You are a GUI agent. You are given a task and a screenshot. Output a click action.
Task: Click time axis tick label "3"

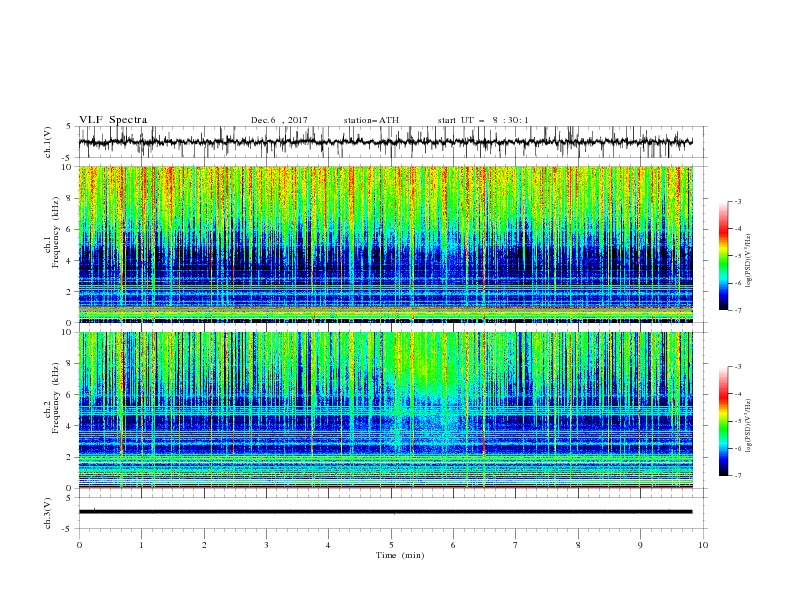tap(266, 545)
